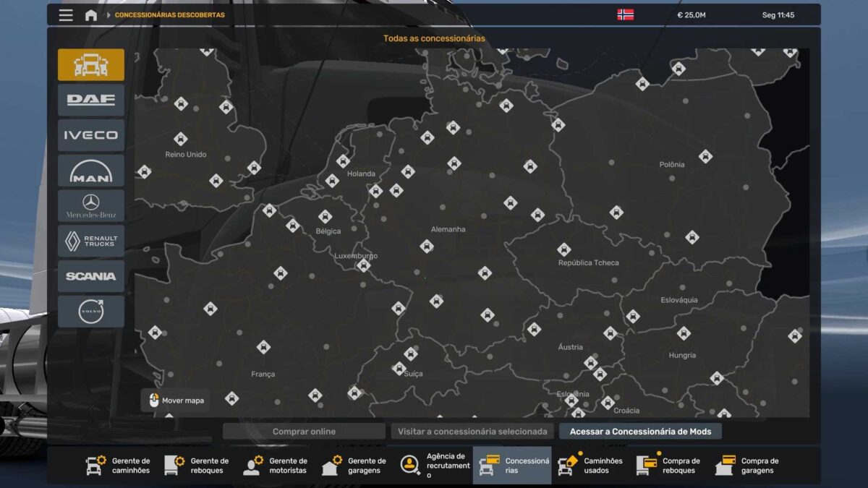
Task: Click the Norway flag icon
Action: coord(625,14)
